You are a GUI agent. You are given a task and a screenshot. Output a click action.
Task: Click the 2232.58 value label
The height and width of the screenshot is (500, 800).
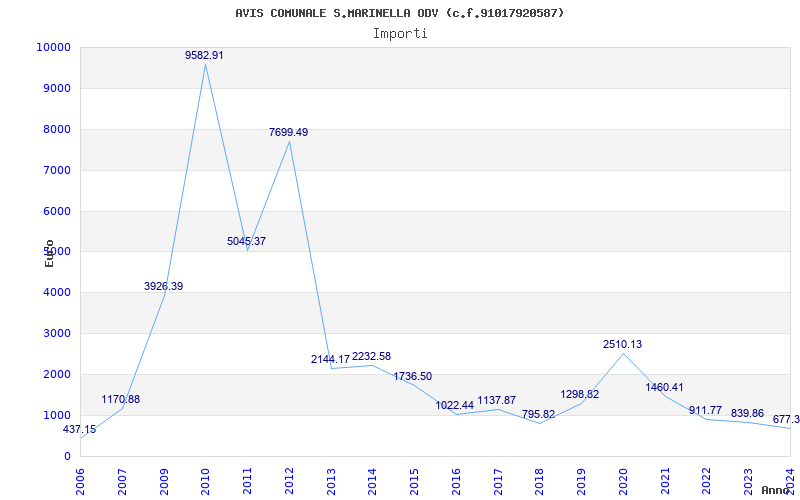click(x=371, y=356)
